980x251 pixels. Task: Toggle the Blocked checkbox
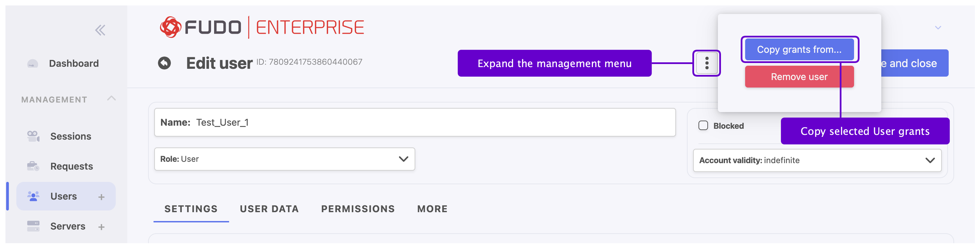click(x=703, y=126)
